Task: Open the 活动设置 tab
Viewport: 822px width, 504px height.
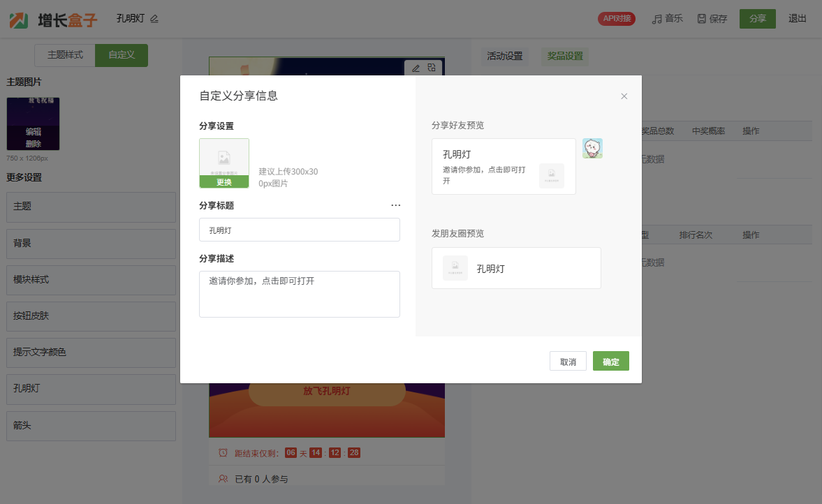Action: [x=504, y=56]
